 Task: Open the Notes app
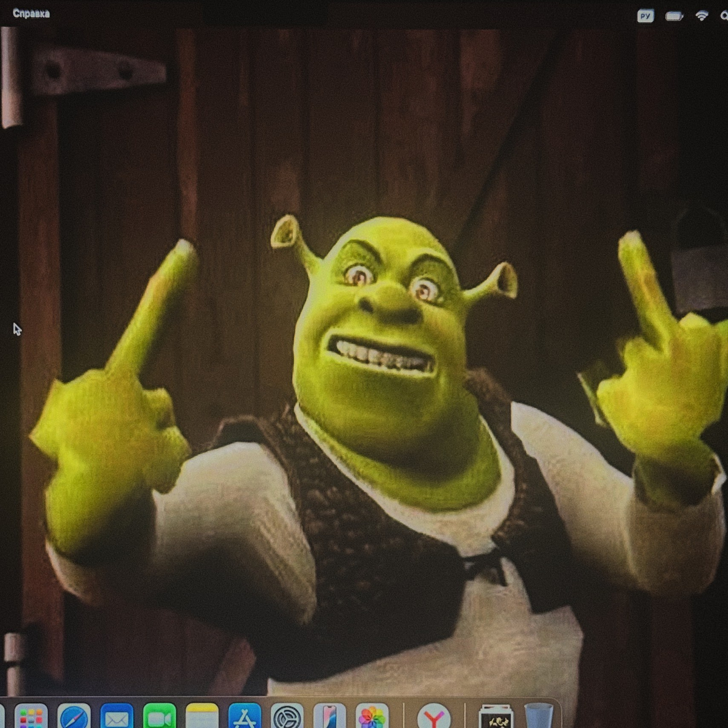click(x=202, y=717)
